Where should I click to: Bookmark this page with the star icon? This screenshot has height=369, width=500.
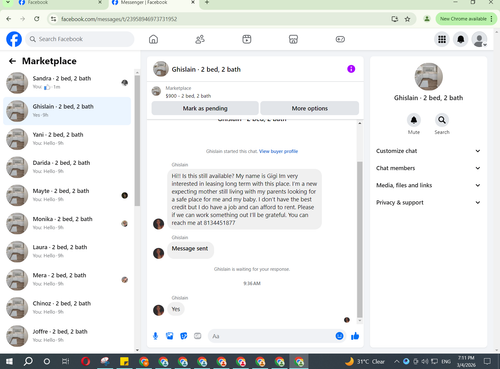[x=407, y=19]
